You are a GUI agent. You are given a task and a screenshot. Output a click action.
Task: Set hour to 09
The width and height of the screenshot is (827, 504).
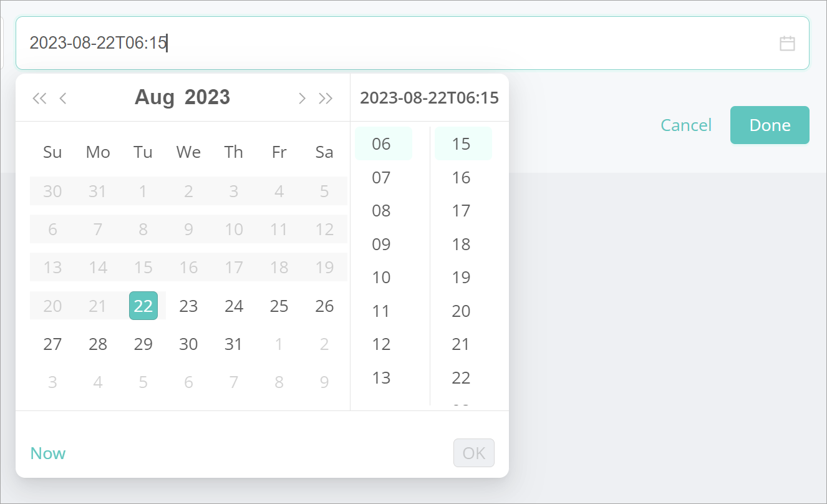pyautogui.click(x=381, y=244)
